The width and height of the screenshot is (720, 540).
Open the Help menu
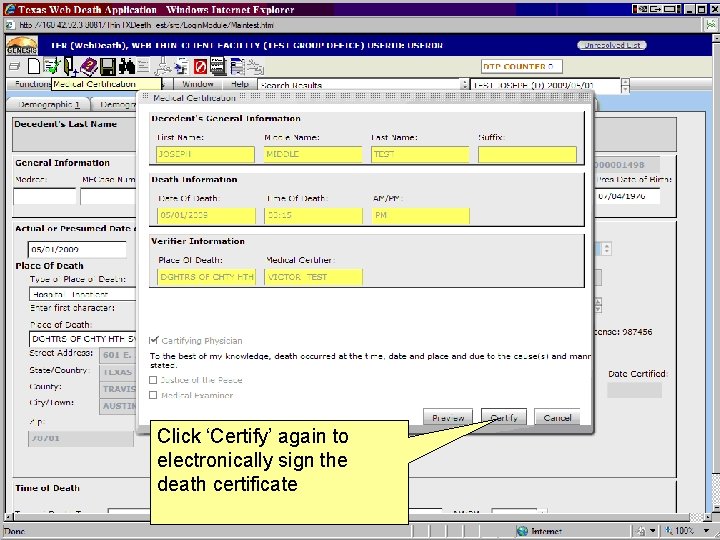pos(240,84)
